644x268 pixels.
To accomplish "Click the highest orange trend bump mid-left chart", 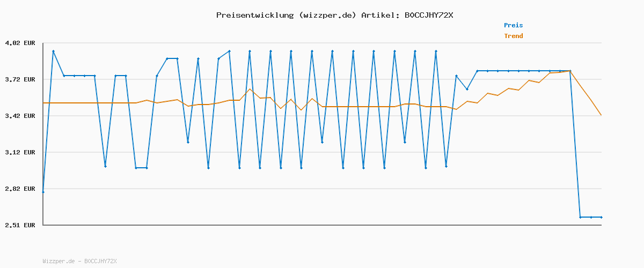I will [x=250, y=89].
